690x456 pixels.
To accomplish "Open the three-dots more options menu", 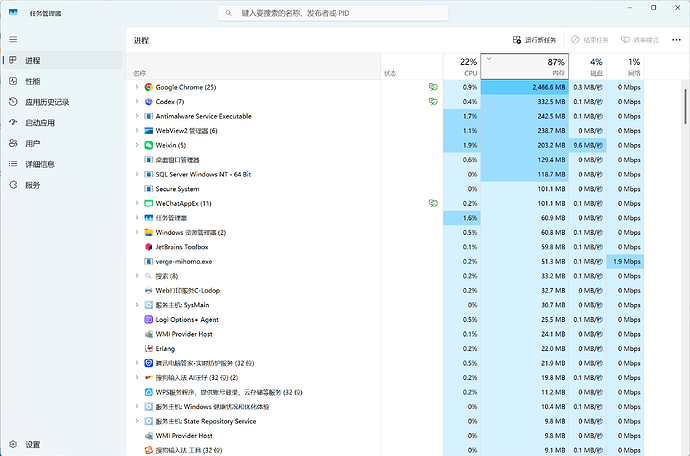I will (676, 40).
